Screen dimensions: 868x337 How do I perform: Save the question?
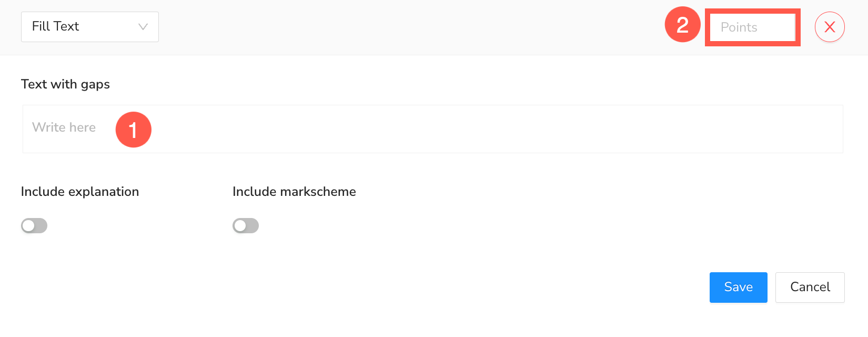738,287
